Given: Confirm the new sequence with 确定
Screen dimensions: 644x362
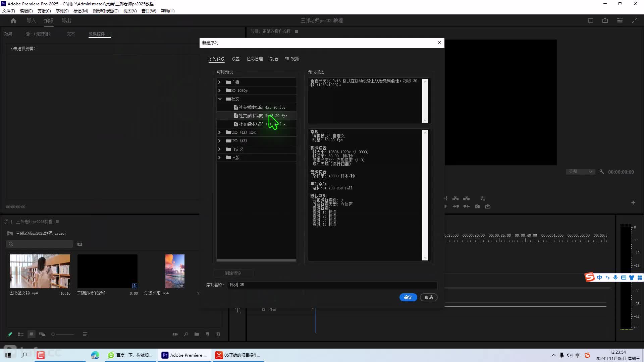Looking at the screenshot, I should 408,297.
